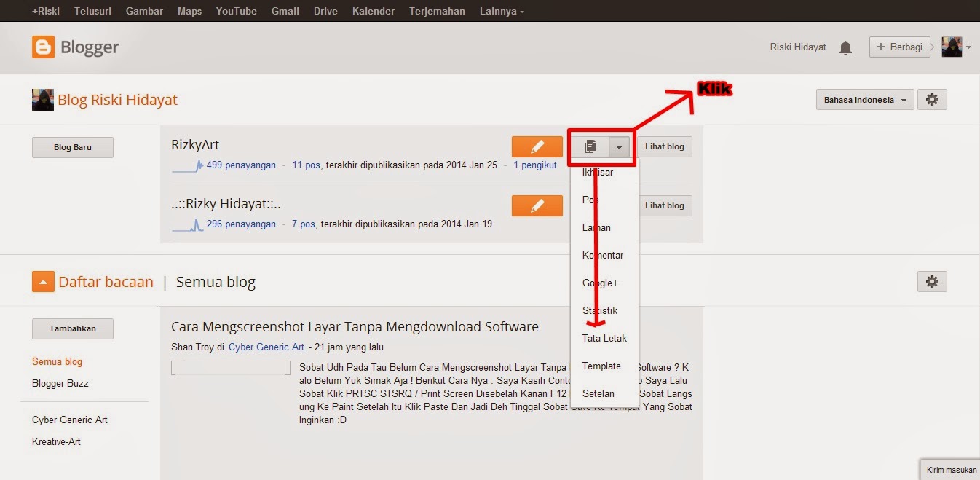980x480 pixels.
Task: Click the Blog Riski Hidayat avatar thumbnail
Action: click(x=43, y=100)
